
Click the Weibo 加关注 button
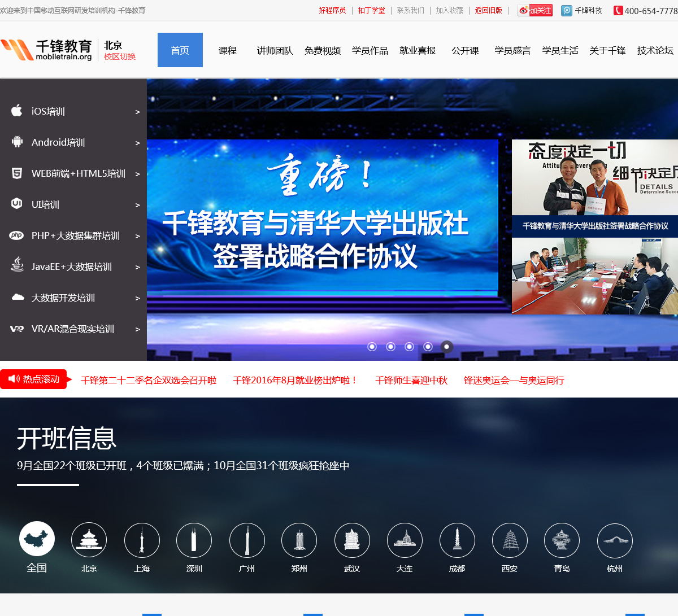tap(535, 10)
